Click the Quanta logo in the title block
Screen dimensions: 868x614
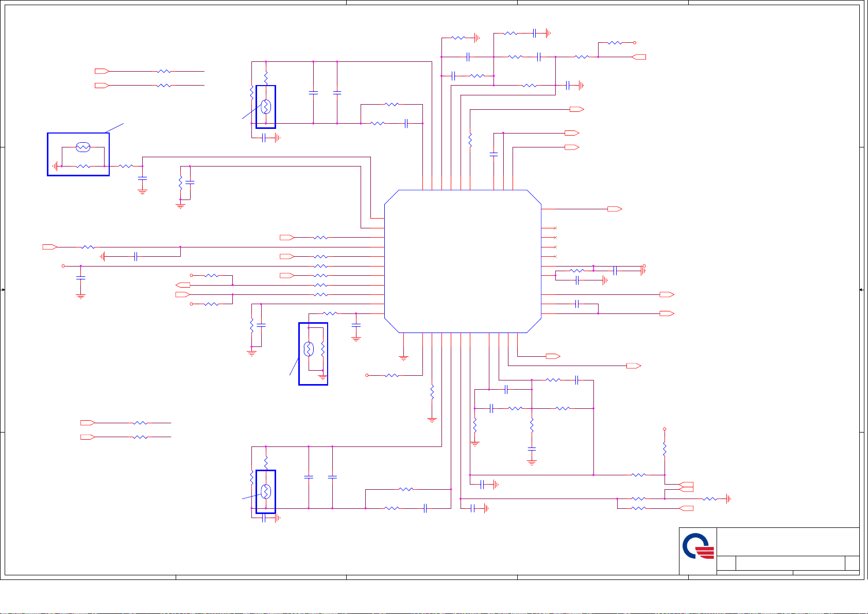click(699, 546)
